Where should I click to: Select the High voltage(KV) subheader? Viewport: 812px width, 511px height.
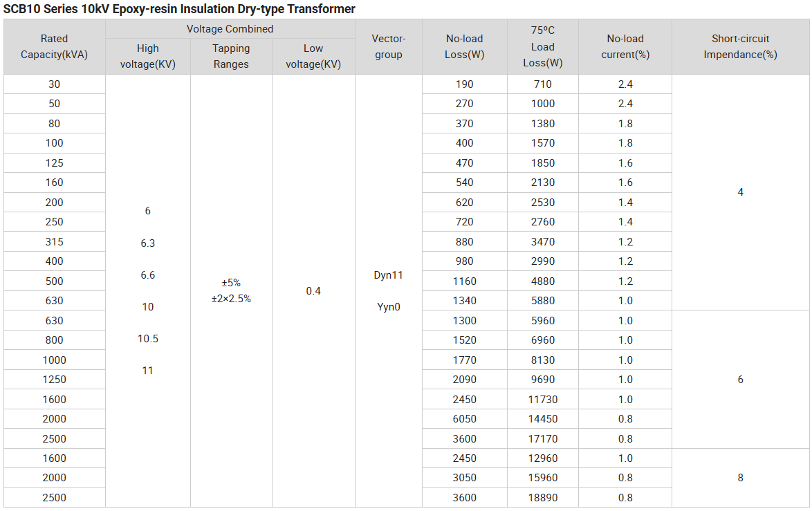tap(147, 56)
